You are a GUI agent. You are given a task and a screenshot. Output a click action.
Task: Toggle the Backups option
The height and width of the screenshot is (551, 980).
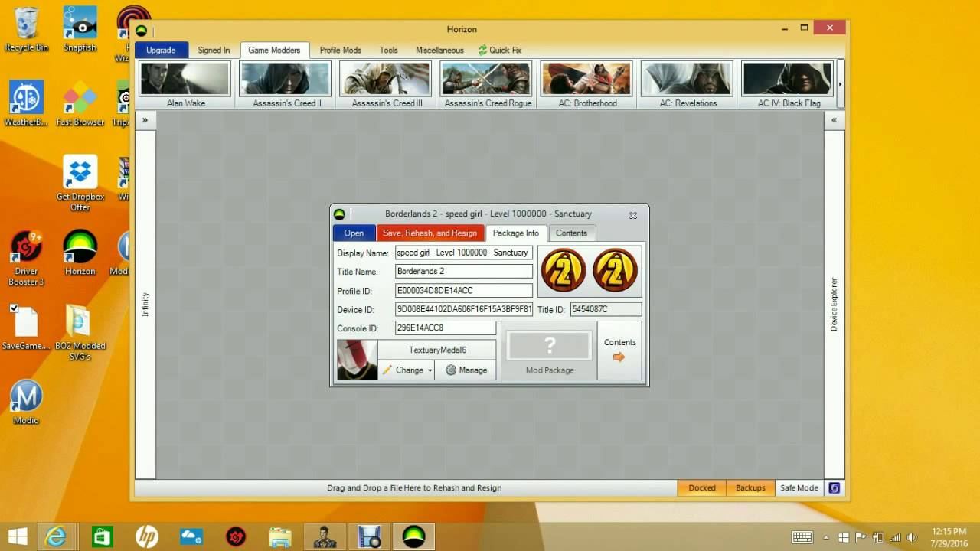pos(750,487)
